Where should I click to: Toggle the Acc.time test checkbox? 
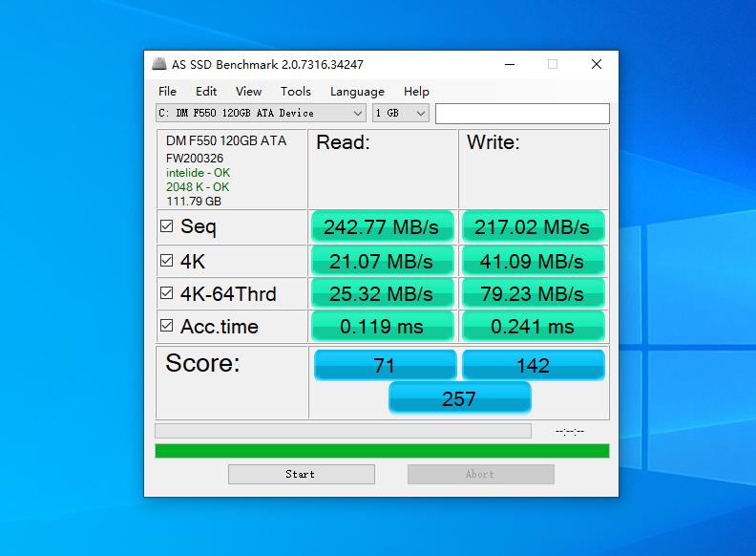[166, 326]
